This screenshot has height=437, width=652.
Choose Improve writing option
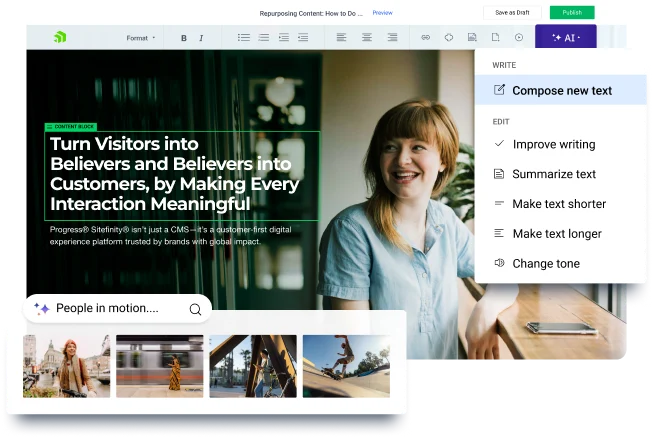click(553, 144)
